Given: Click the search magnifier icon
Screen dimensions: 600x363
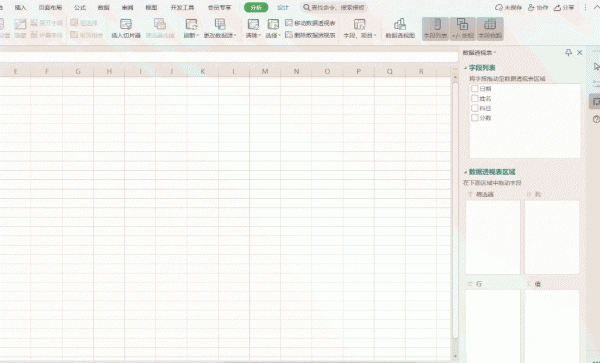Looking at the screenshot, I should coord(307,7).
